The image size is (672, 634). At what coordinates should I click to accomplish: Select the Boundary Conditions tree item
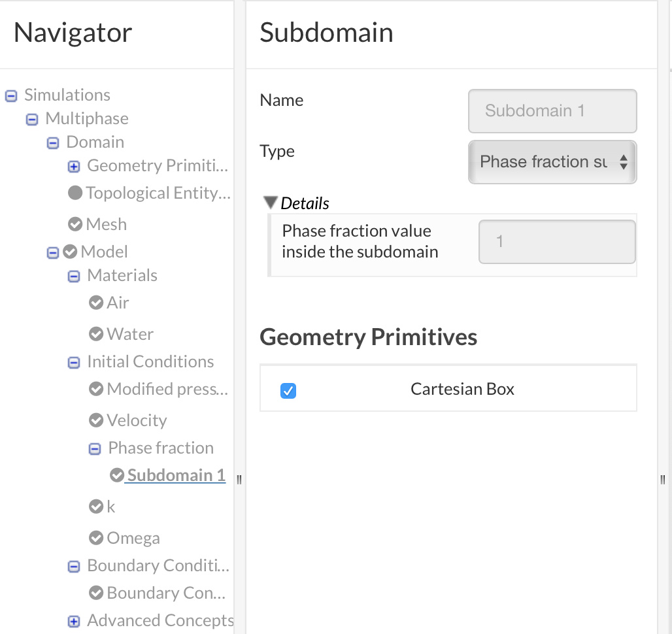coord(158,565)
